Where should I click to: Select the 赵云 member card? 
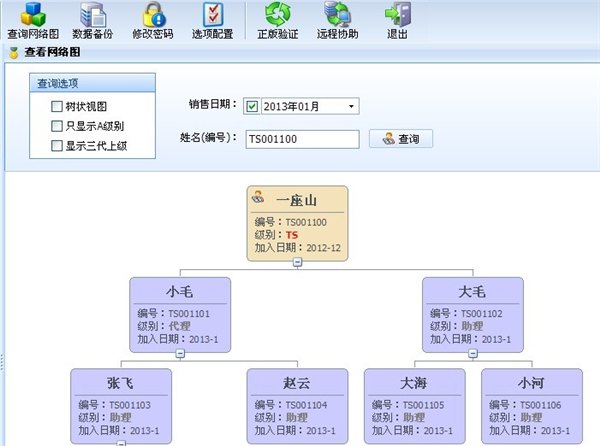point(297,406)
